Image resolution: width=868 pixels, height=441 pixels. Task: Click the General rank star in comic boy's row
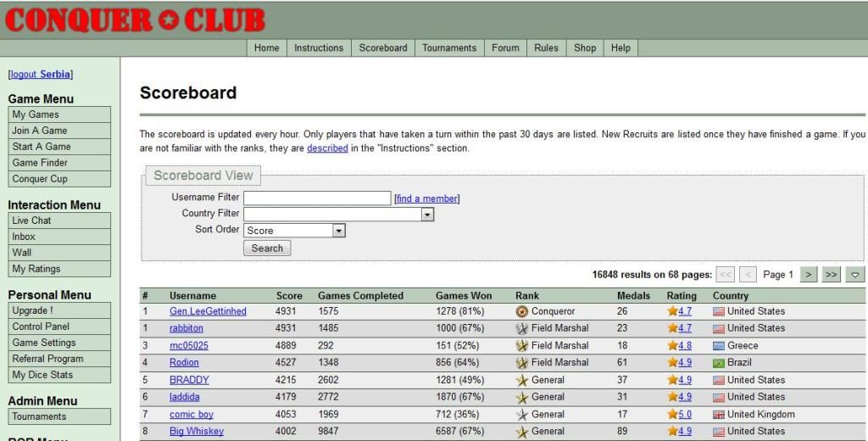coord(521,415)
